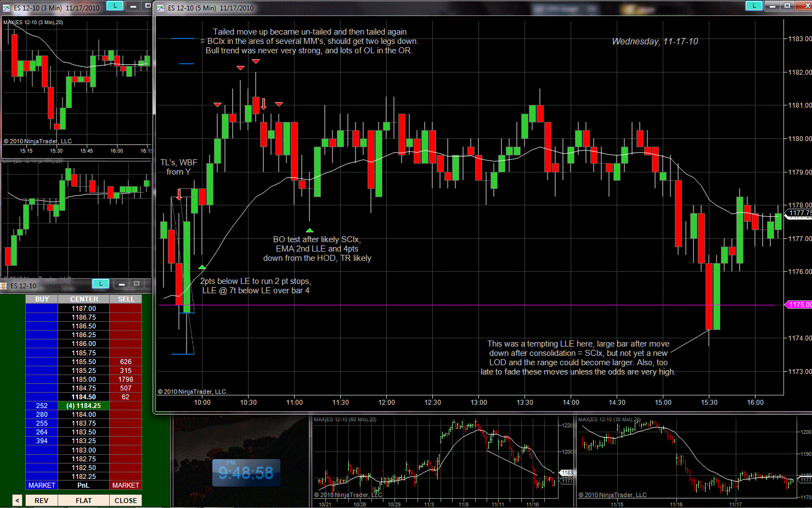Click the blue buy cell at price 1184.00

[x=42, y=415]
